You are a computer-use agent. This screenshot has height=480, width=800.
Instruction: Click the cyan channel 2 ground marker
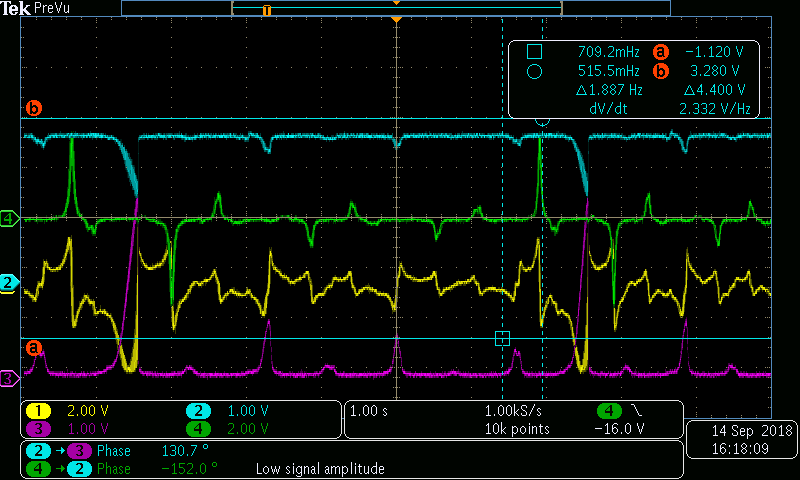[10, 283]
